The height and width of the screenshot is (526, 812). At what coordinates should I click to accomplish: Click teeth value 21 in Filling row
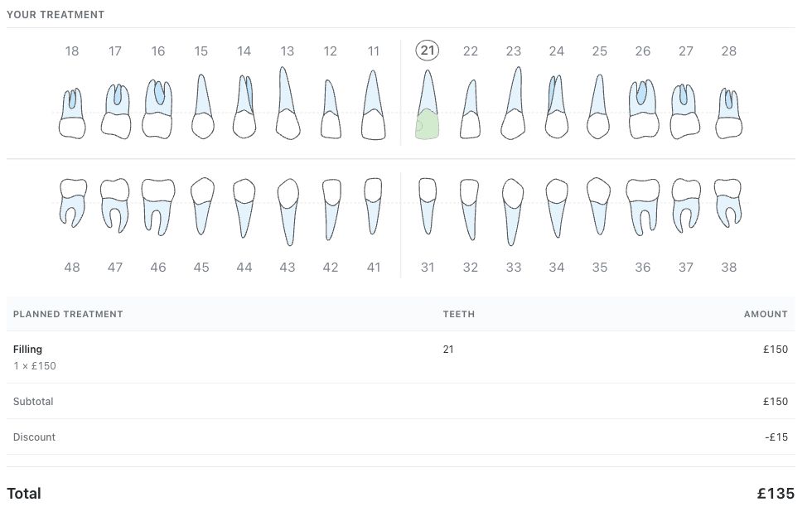448,350
